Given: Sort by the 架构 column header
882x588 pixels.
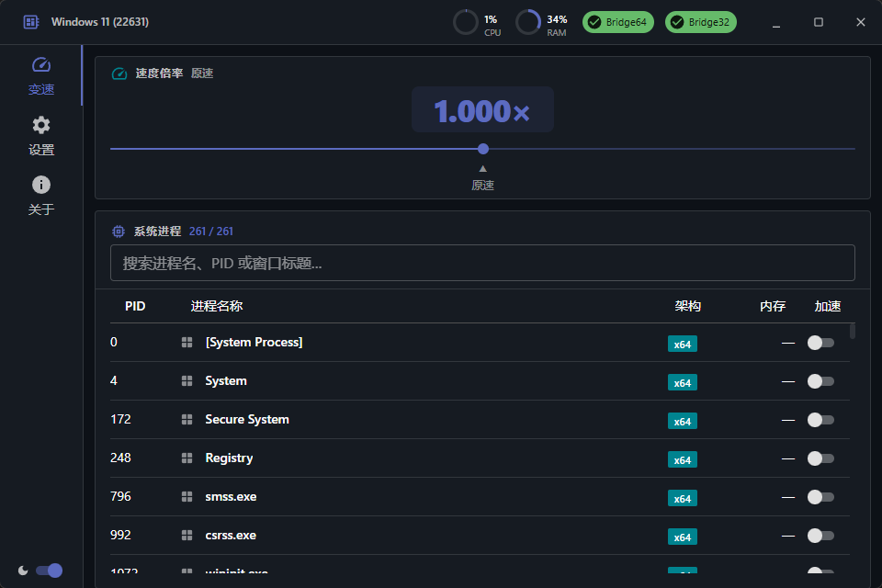Looking at the screenshot, I should click(x=688, y=306).
